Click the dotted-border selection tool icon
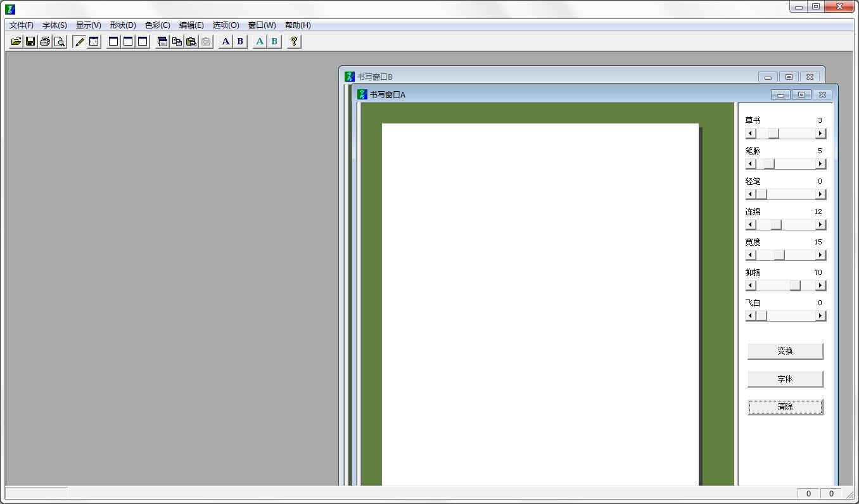The height and width of the screenshot is (504, 859). tap(94, 42)
